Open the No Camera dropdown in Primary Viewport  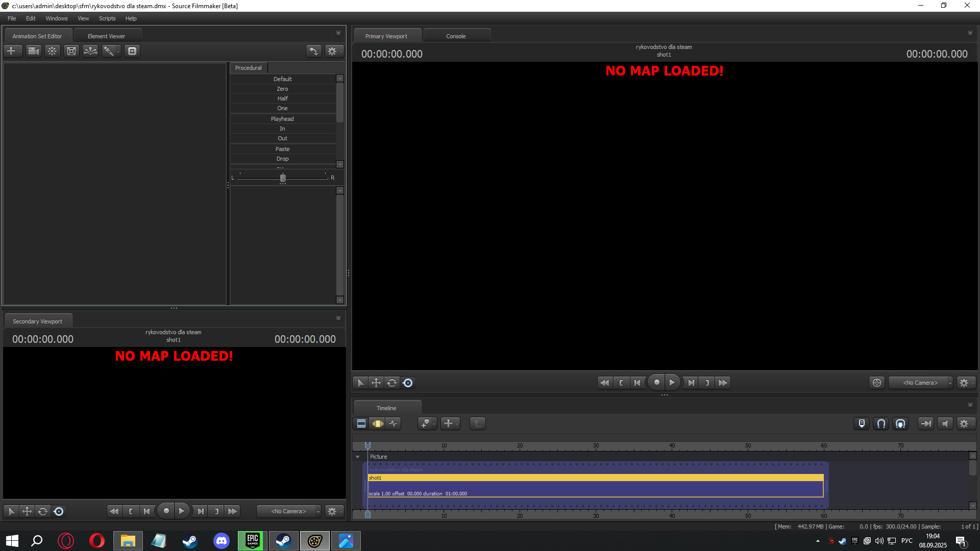[921, 383]
